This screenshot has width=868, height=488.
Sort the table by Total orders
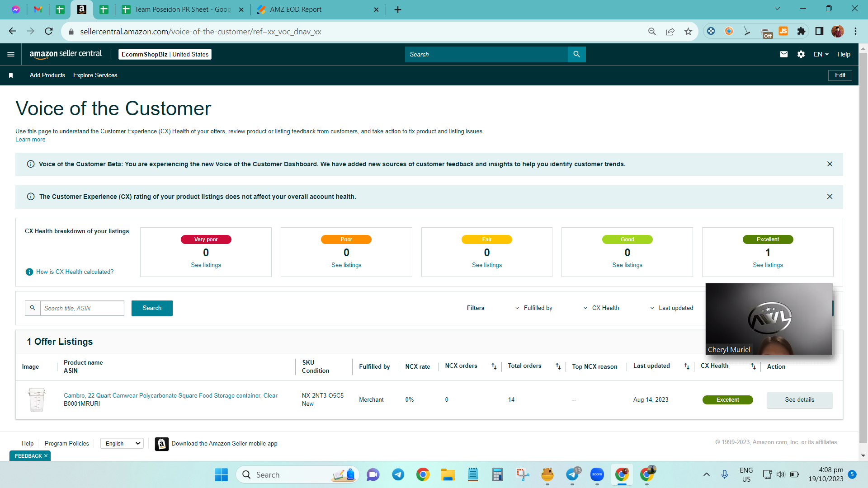click(x=558, y=366)
